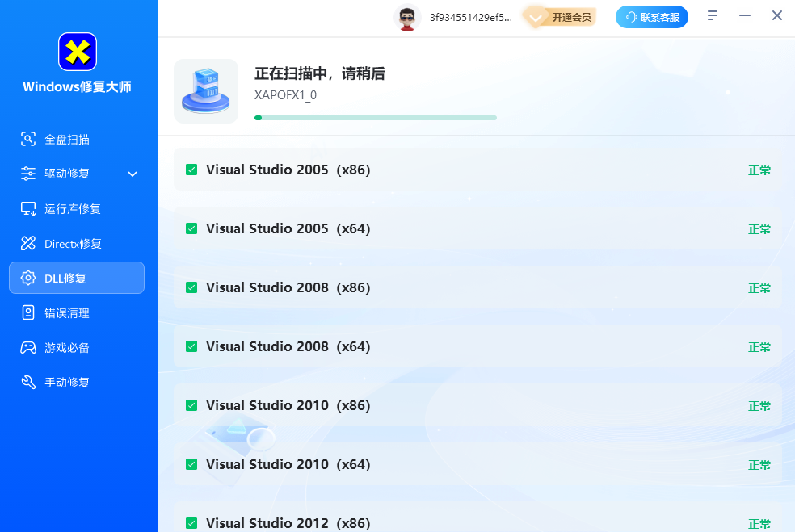Click the Windows修复大师 title text
The height and width of the screenshot is (532, 795).
pos(77,86)
